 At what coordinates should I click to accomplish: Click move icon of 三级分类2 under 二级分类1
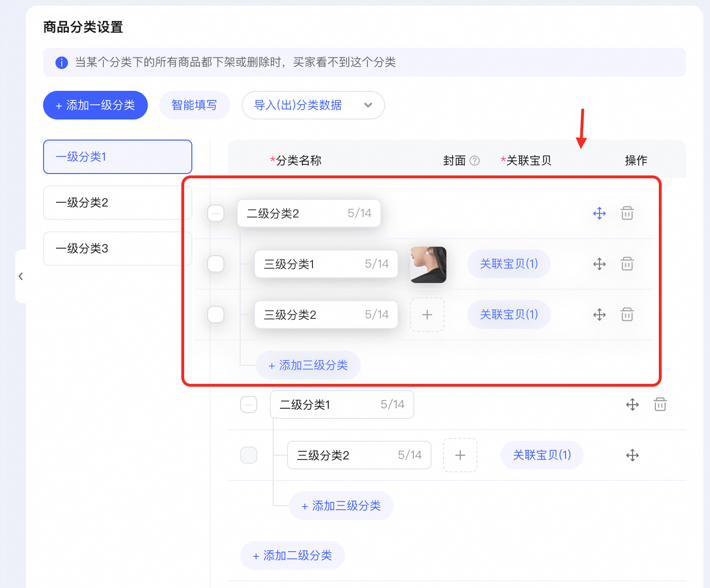tap(632, 455)
